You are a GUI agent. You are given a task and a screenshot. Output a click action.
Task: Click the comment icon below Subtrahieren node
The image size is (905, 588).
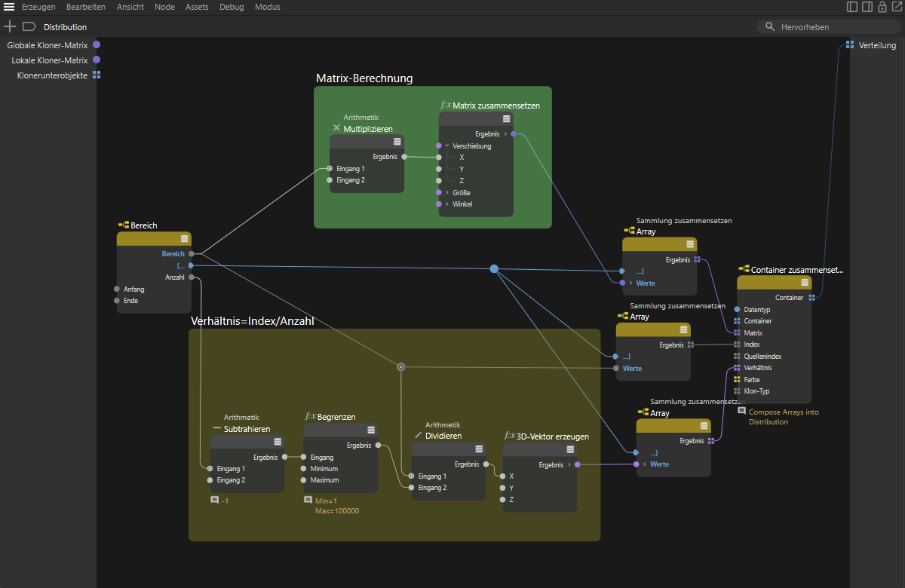[x=215, y=500]
